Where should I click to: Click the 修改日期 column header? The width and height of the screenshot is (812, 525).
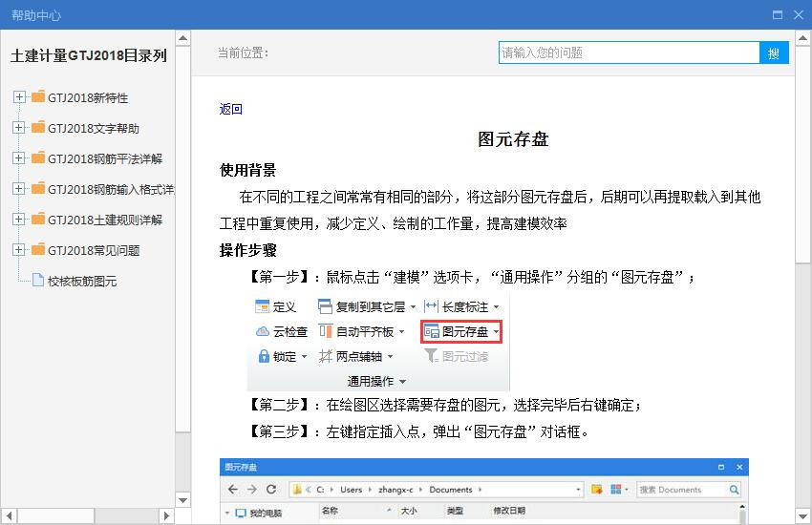[x=509, y=511]
